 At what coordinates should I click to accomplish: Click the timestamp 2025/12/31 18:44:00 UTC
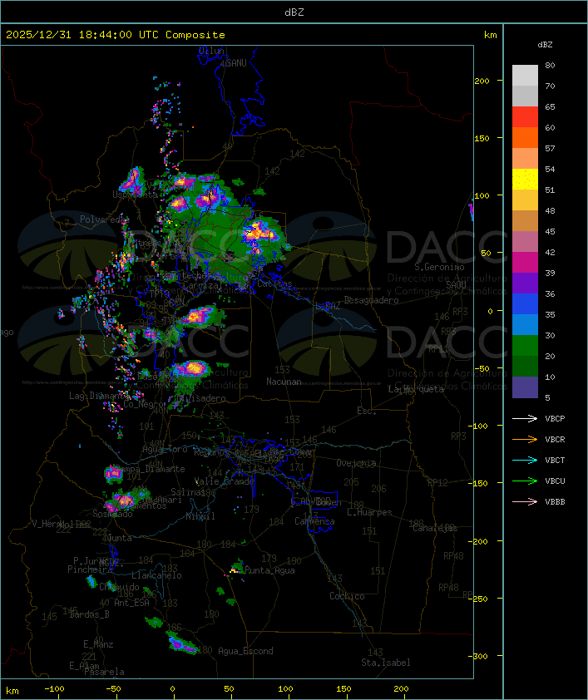[x=82, y=35]
